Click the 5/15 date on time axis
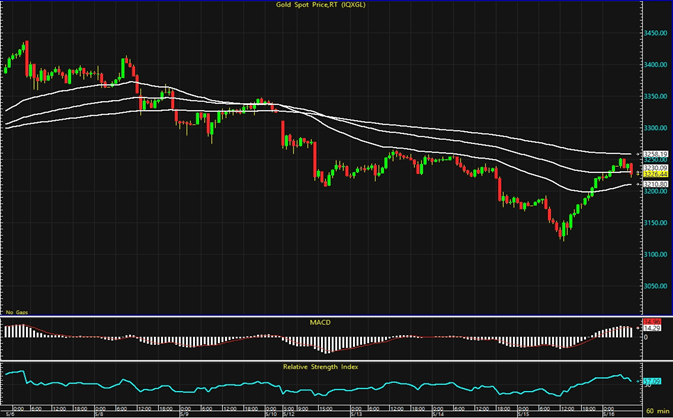 pos(521,411)
